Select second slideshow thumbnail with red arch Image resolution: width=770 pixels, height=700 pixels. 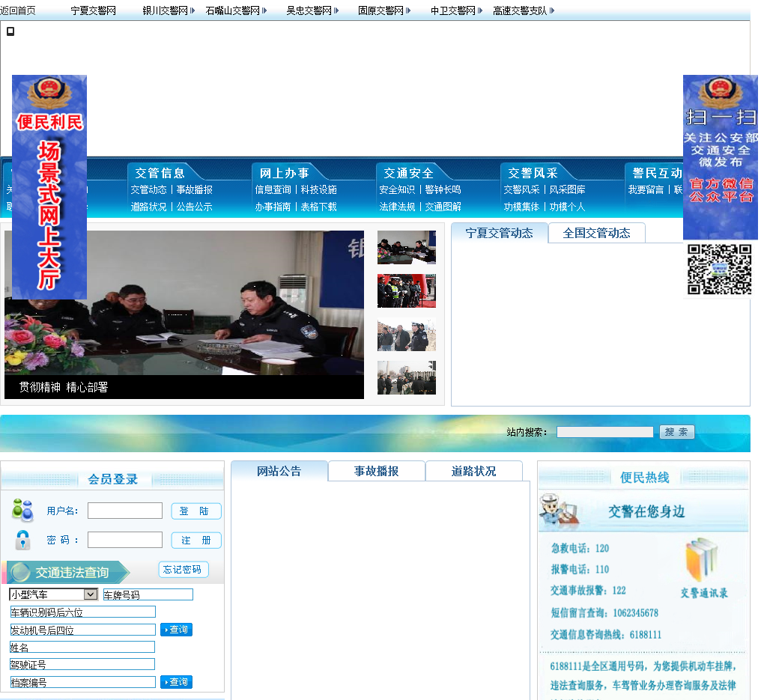pyautogui.click(x=407, y=290)
